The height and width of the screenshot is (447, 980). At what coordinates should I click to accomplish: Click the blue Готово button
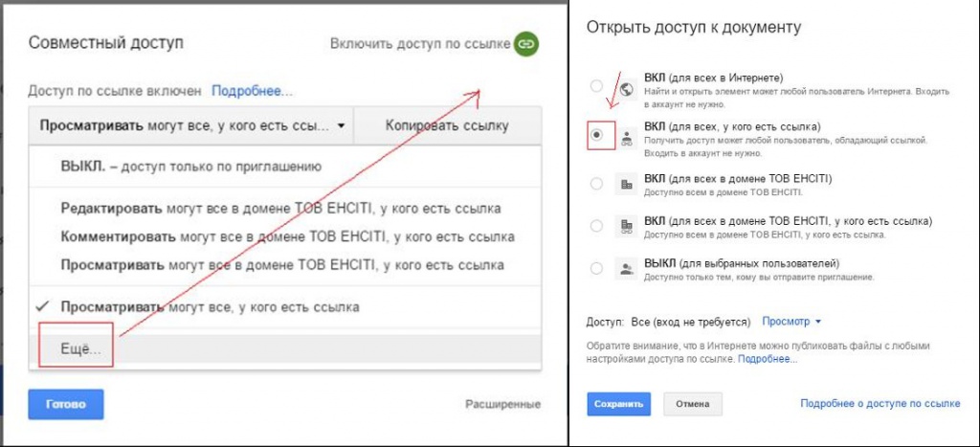(x=66, y=405)
